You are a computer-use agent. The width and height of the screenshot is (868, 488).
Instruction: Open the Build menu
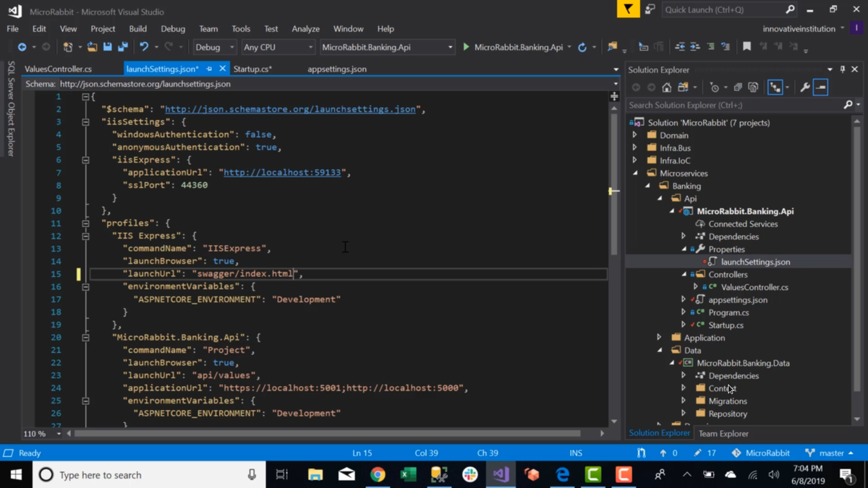pyautogui.click(x=137, y=29)
